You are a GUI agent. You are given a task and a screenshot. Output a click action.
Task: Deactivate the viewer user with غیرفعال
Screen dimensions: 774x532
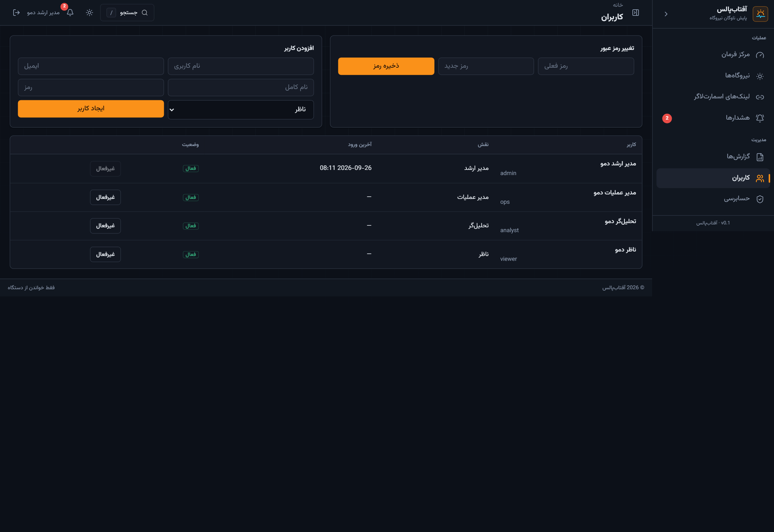point(105,254)
